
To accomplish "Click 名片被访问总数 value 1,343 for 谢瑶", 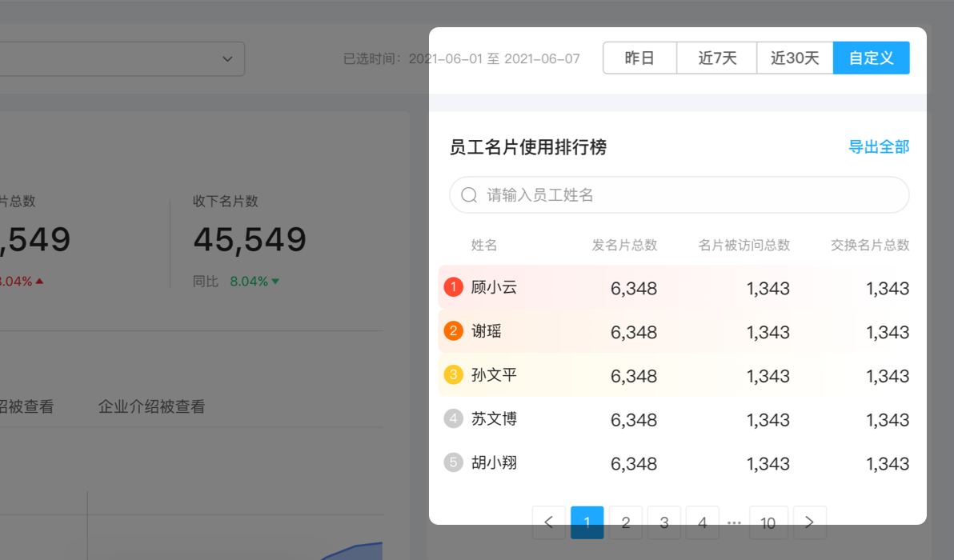I will [768, 332].
